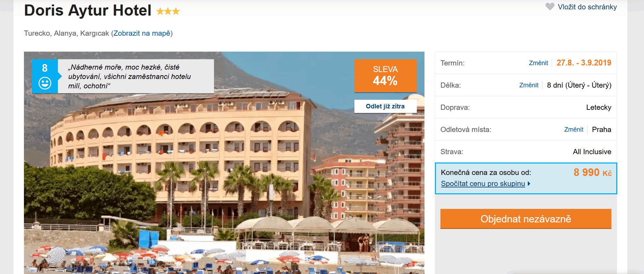The width and height of the screenshot is (644, 274).
Task: Click the grey heart favorite icon
Action: (x=550, y=7)
